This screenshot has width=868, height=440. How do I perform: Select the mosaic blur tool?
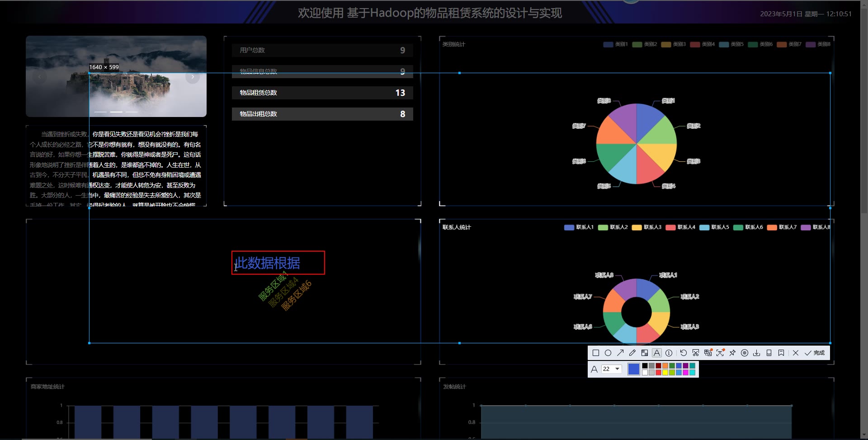[x=645, y=353]
